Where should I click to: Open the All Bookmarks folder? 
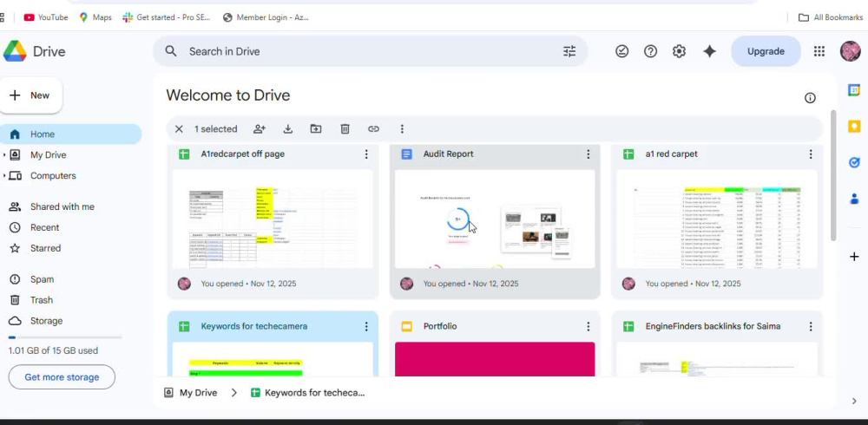pos(831,17)
